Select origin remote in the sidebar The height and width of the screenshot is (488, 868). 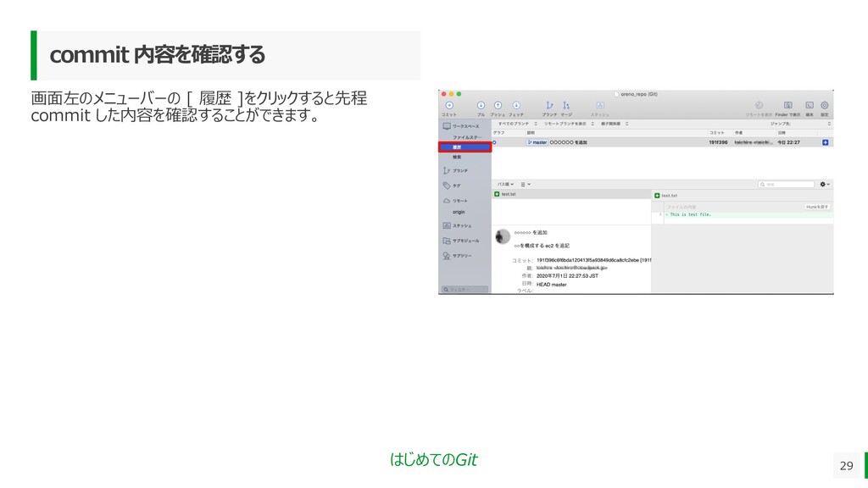[459, 212]
